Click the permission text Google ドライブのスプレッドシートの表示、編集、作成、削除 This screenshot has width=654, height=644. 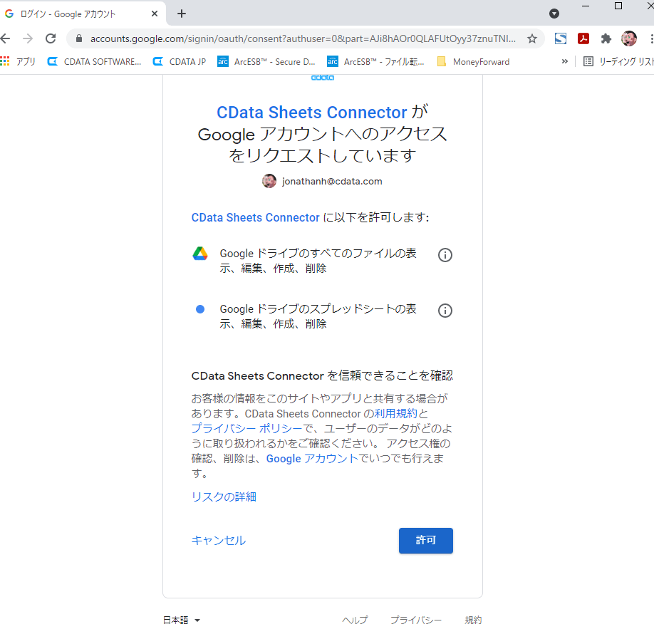(x=318, y=316)
